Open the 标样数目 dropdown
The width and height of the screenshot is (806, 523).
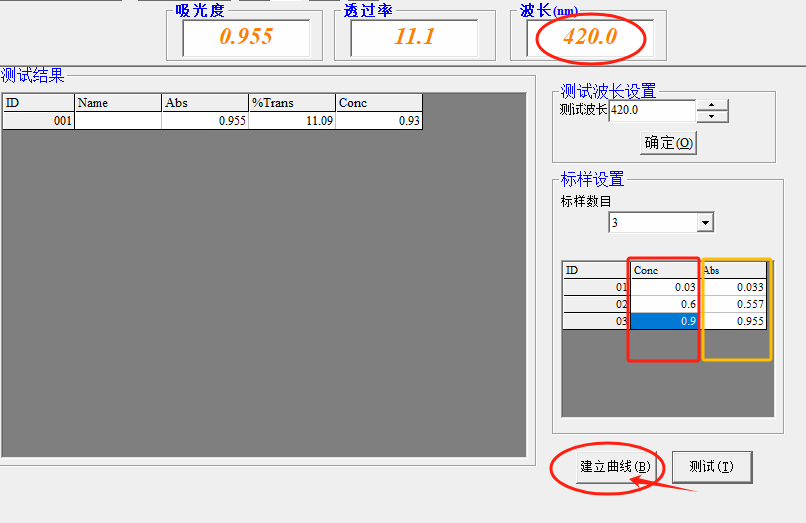[705, 223]
